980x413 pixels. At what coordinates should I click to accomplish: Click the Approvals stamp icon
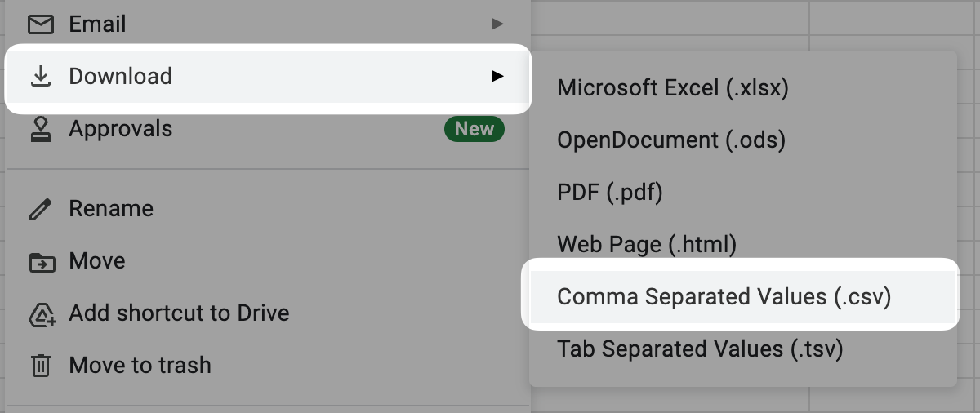tap(40, 129)
